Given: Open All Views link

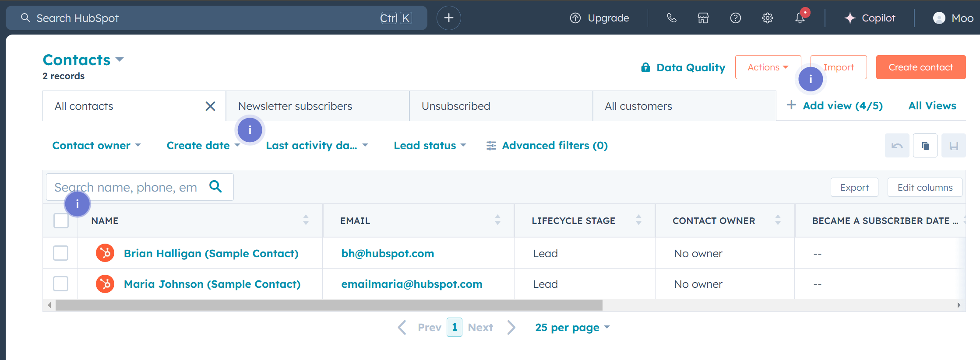Looking at the screenshot, I should [932, 106].
